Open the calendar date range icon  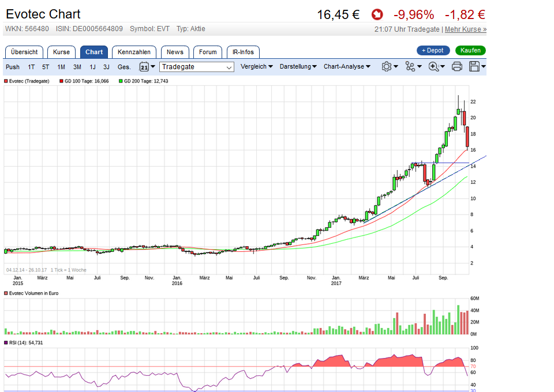pyautogui.click(x=144, y=66)
